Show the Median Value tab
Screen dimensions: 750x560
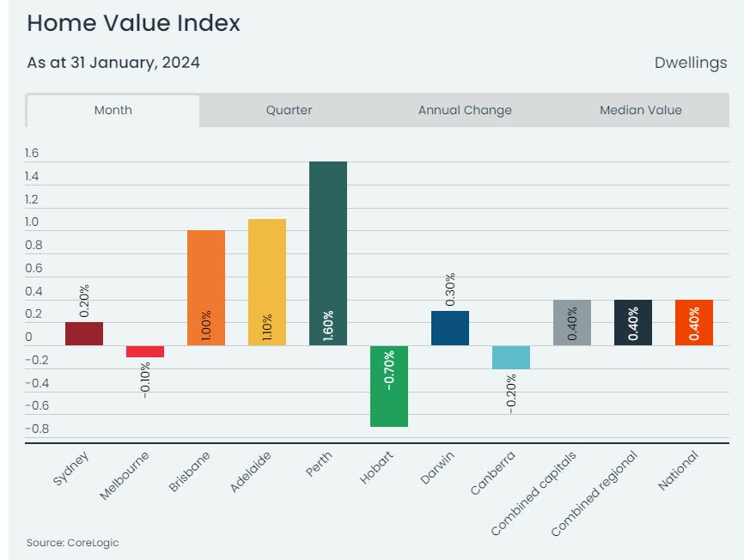(x=641, y=111)
